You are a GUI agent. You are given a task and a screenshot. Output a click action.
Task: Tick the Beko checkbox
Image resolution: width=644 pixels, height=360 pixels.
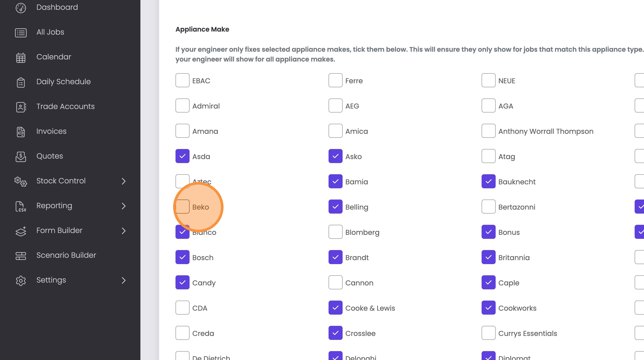(183, 207)
